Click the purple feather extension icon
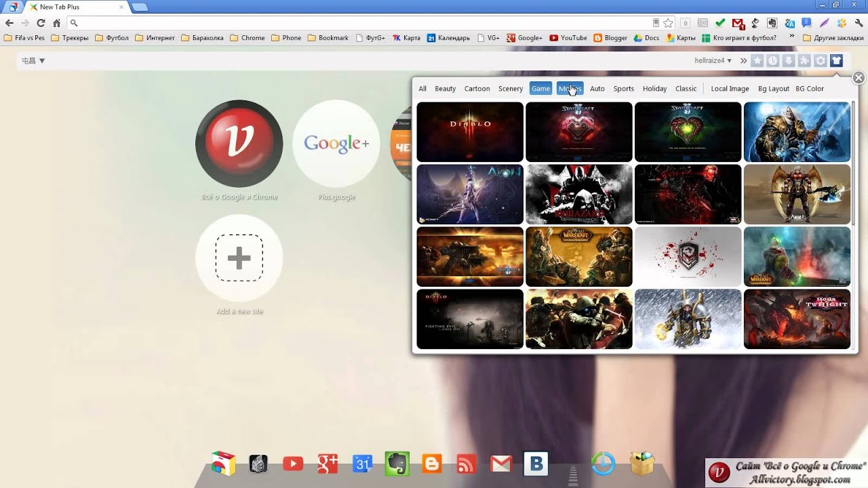The image size is (868, 488). click(x=825, y=23)
